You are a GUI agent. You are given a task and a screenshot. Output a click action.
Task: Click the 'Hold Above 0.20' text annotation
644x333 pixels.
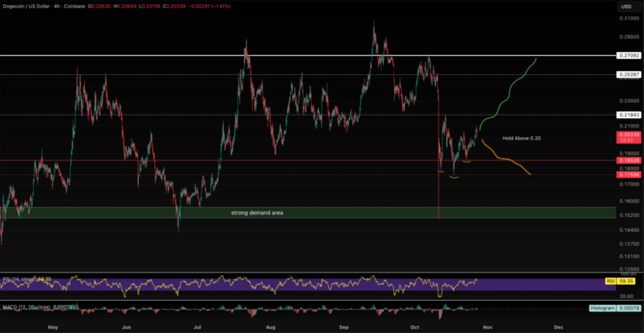click(x=521, y=138)
